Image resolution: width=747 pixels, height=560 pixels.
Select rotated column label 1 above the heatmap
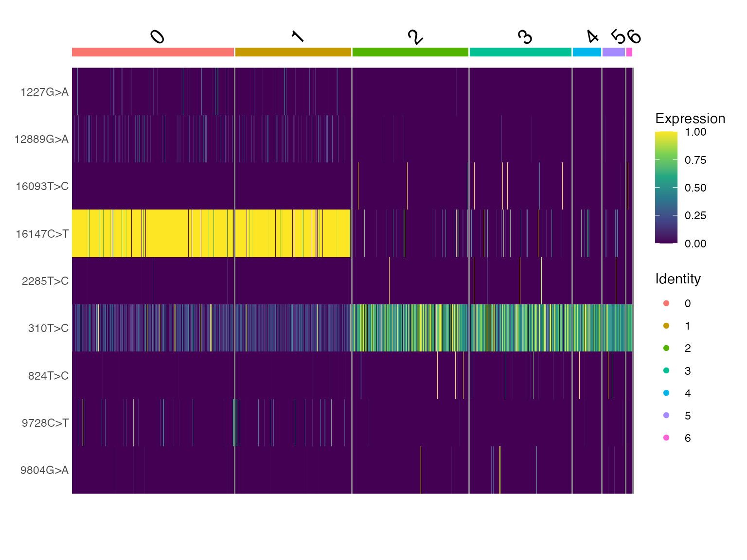(298, 36)
